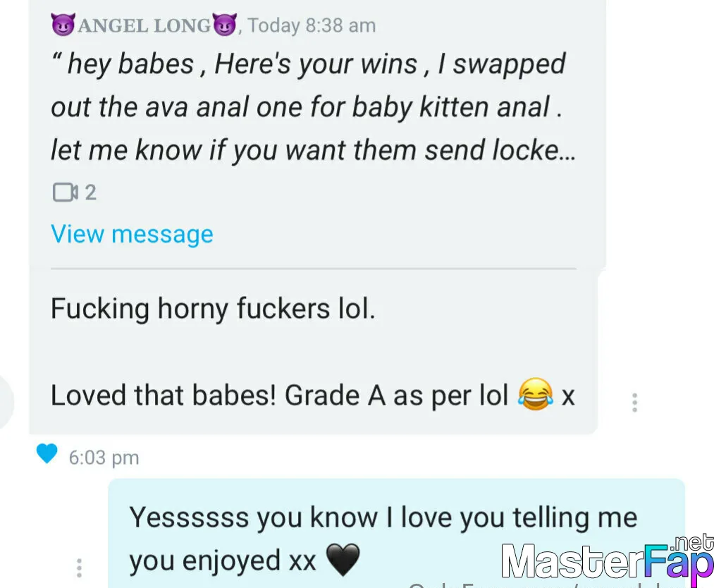Select the ANGEL LONG sender name
This screenshot has height=588, width=714.
click(x=144, y=25)
